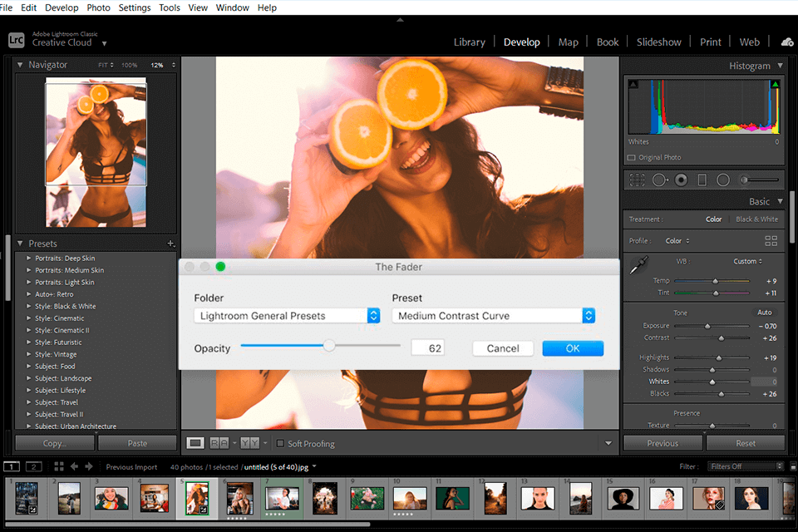Toggle highlight clipping indicator in histogram

775,84
